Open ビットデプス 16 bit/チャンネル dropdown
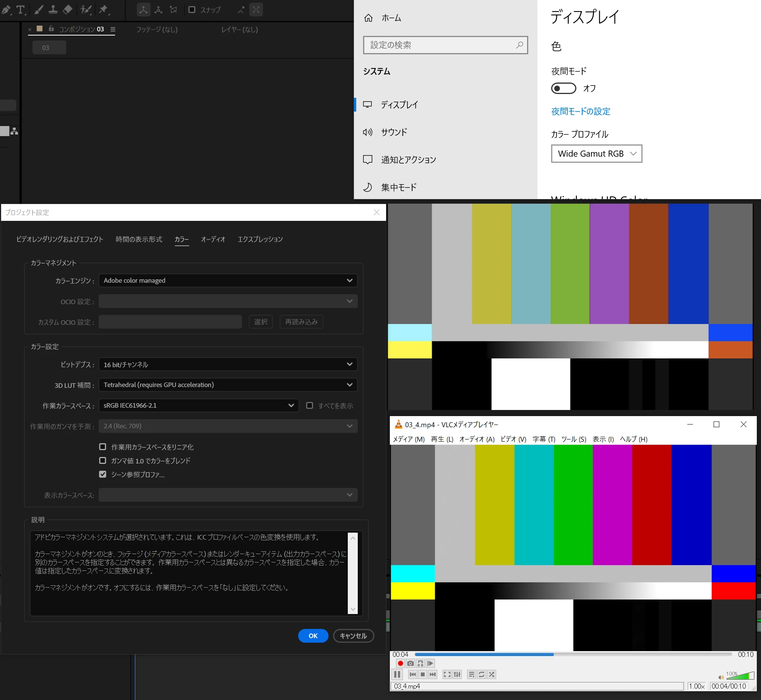The width and height of the screenshot is (761, 700). 228,365
